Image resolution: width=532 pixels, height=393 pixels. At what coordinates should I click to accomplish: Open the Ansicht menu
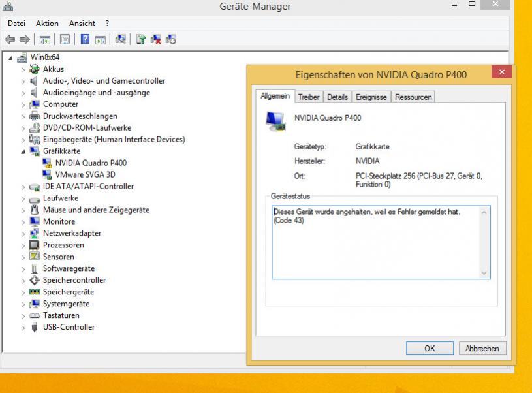tap(82, 23)
